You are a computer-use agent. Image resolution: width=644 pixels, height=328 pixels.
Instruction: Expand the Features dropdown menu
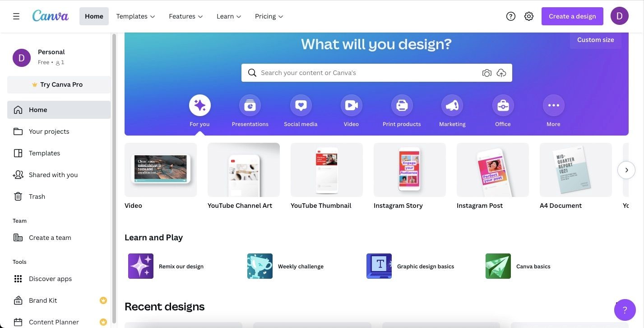186,16
